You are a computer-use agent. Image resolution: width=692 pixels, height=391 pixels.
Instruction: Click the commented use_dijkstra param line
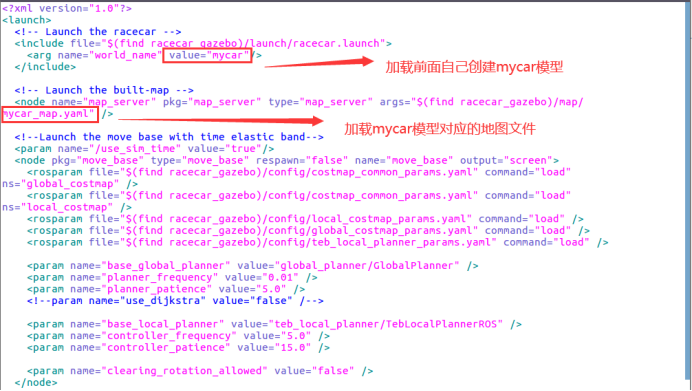[175, 301]
